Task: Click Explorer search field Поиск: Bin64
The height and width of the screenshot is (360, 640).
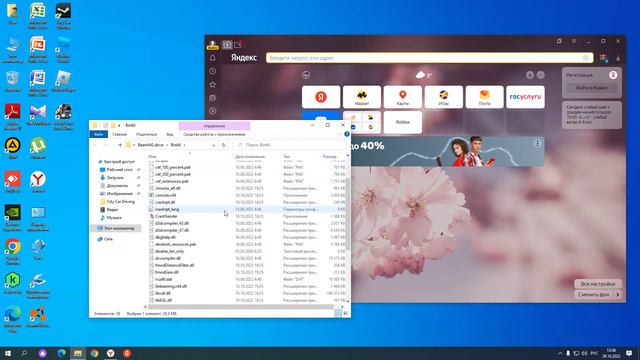Action: (x=289, y=145)
